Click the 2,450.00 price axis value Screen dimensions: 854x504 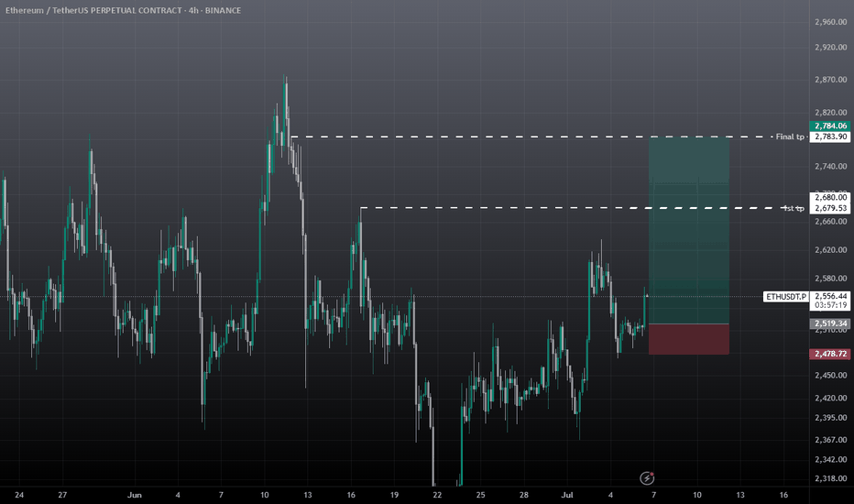point(830,376)
